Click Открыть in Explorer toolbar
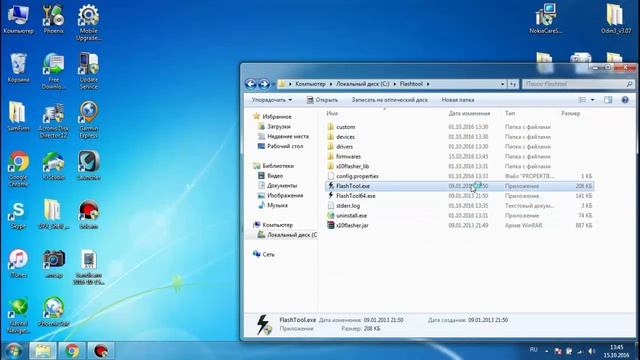The image size is (640, 360). [x=322, y=100]
